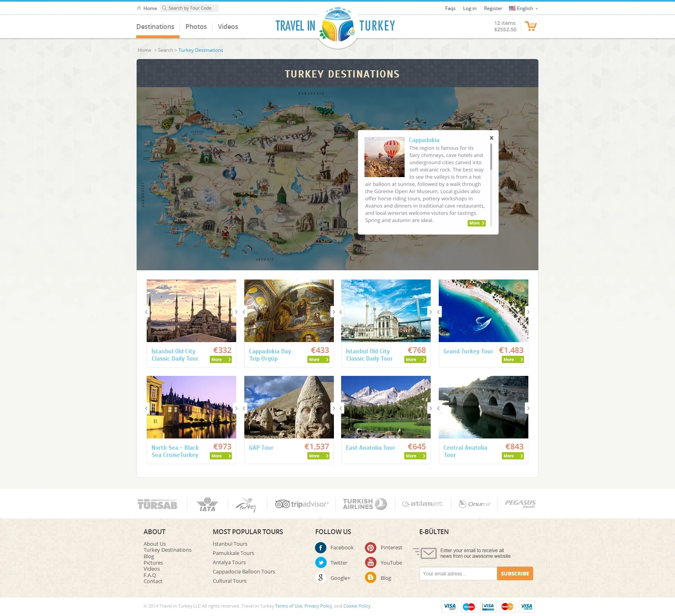Close the Cappadokia popup
The image size is (675, 616).
coord(491,138)
